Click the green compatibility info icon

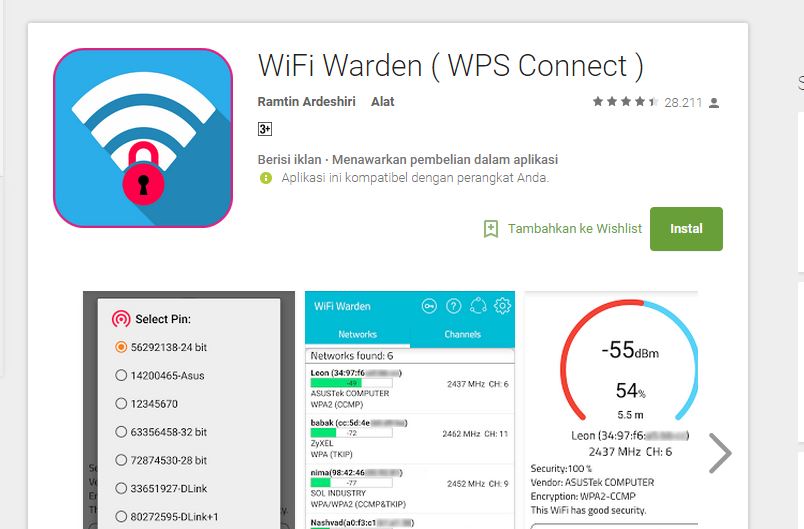(x=266, y=178)
